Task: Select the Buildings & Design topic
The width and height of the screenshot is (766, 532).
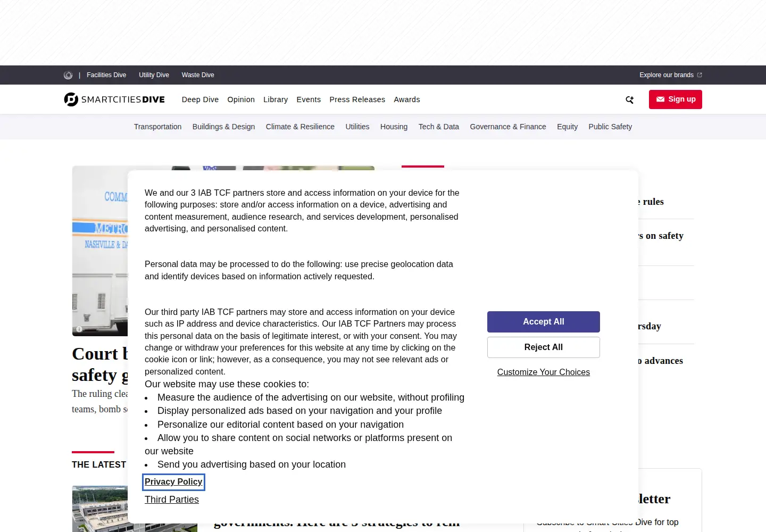Action: tap(223, 127)
